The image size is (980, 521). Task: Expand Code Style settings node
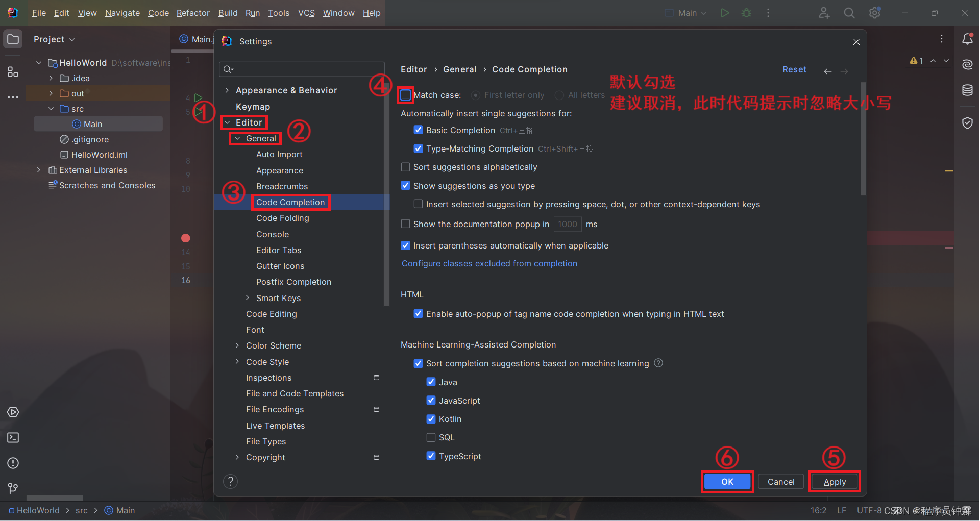coord(237,361)
